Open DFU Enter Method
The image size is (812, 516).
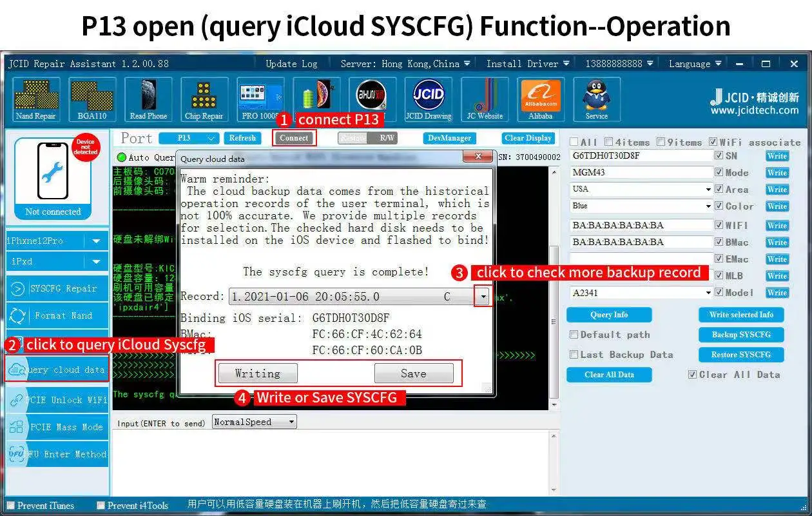pyautogui.click(x=57, y=454)
